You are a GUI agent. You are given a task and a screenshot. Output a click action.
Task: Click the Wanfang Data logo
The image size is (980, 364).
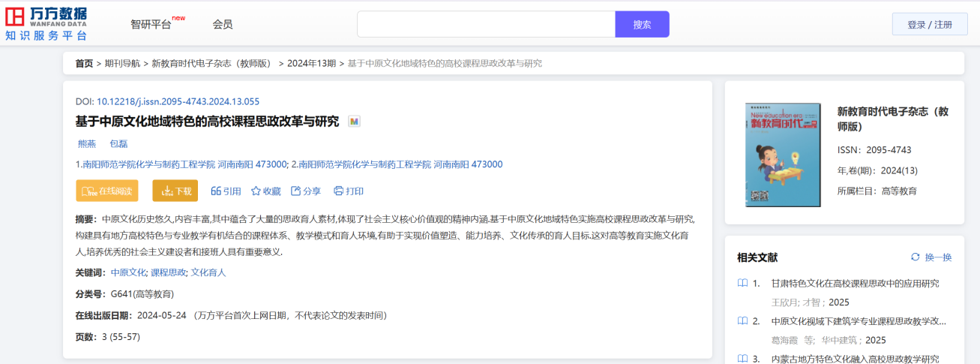click(46, 23)
